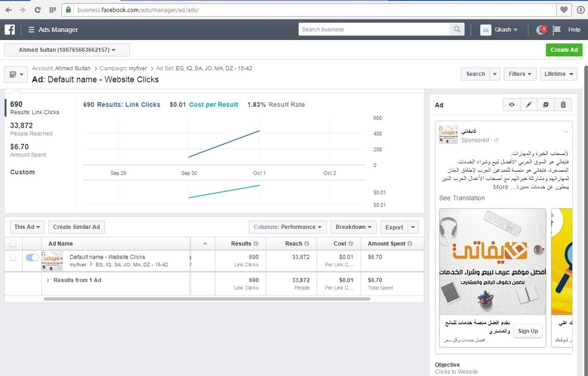
Task: Open the Breakdown dropdown
Action: pyautogui.click(x=353, y=227)
